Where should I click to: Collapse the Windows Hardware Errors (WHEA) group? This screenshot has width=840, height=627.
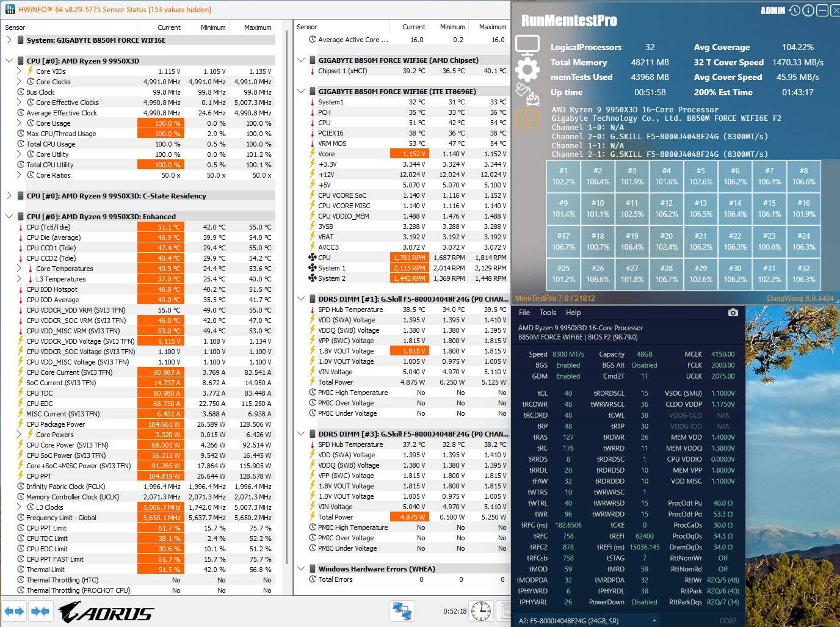301,568
